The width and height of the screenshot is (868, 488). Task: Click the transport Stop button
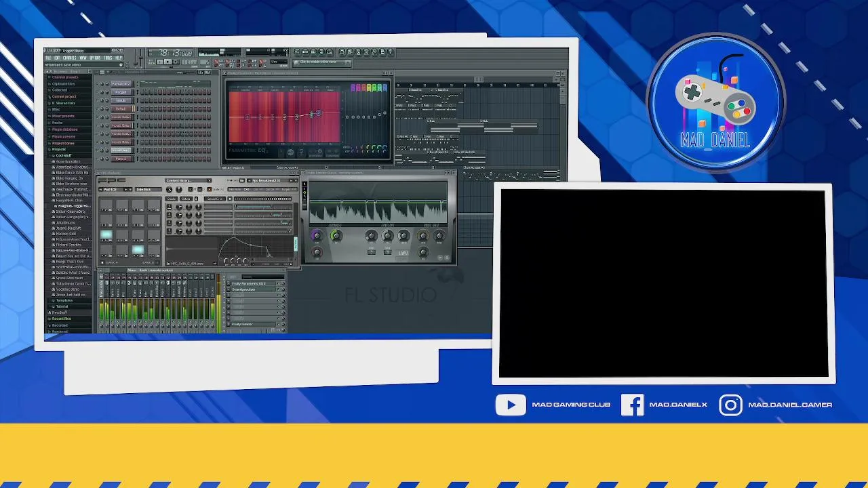point(167,62)
